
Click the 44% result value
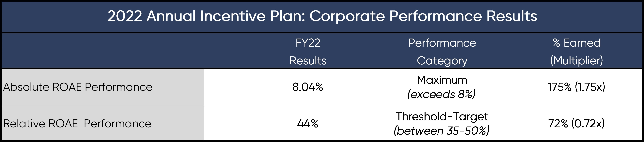[x=308, y=124]
